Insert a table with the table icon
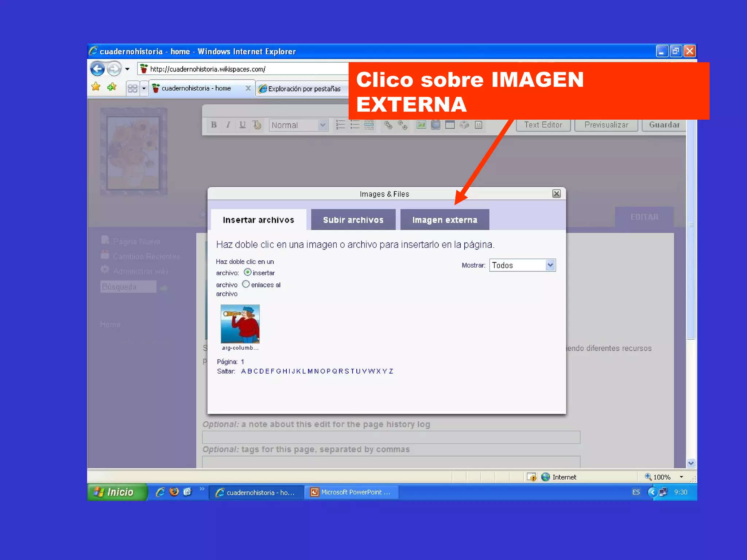Screen dimensions: 747x560 pyautogui.click(x=450, y=125)
